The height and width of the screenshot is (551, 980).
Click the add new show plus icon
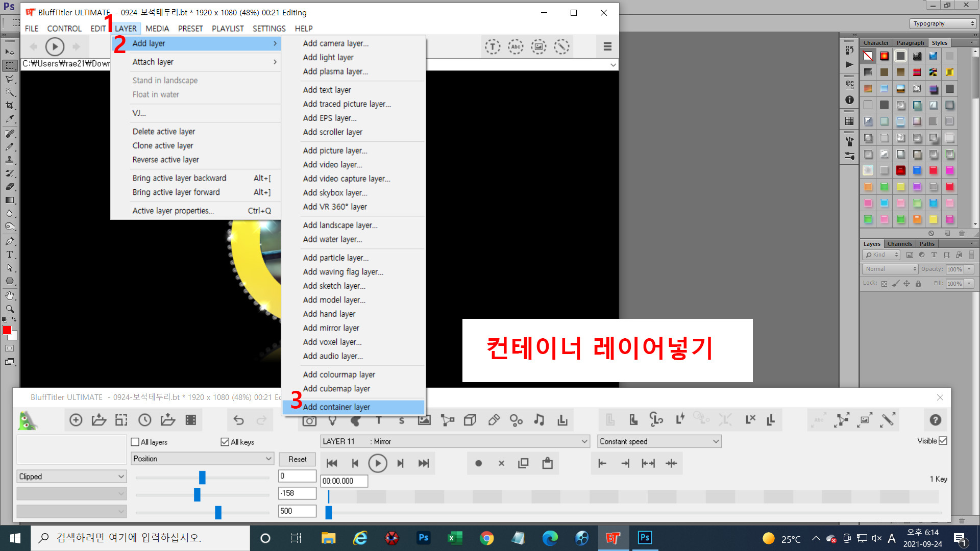coord(76,420)
